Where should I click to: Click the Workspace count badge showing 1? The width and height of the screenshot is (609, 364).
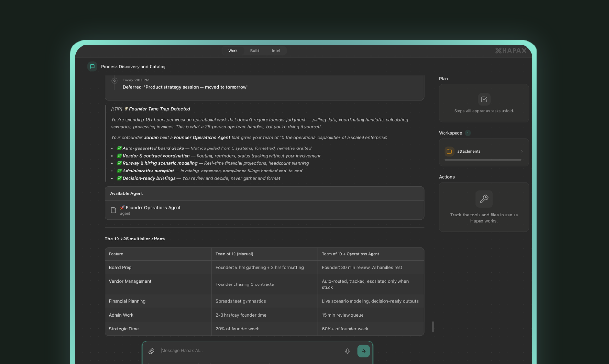click(468, 133)
